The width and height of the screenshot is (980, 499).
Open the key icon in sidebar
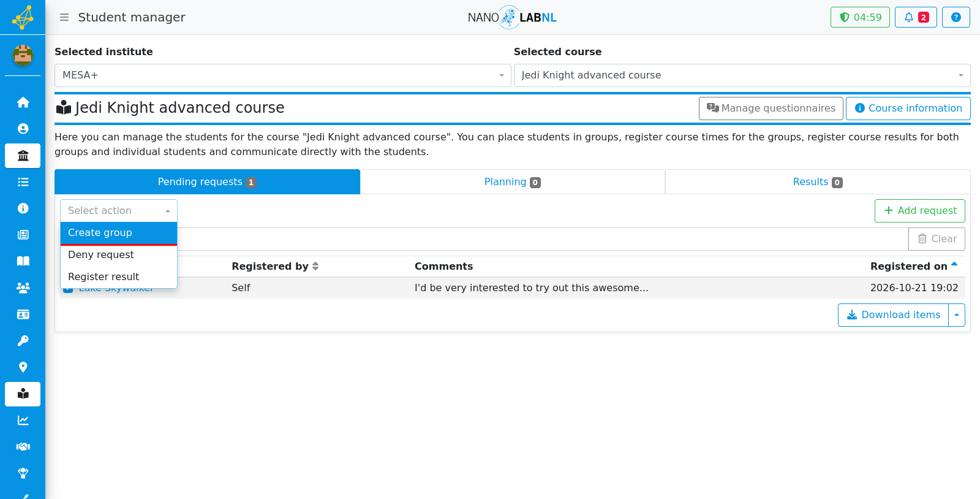tap(23, 341)
